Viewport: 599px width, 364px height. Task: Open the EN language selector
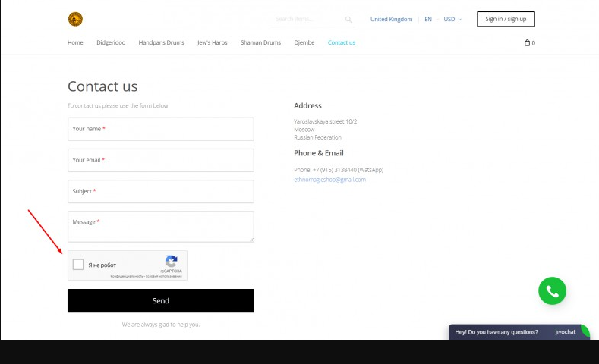click(428, 19)
